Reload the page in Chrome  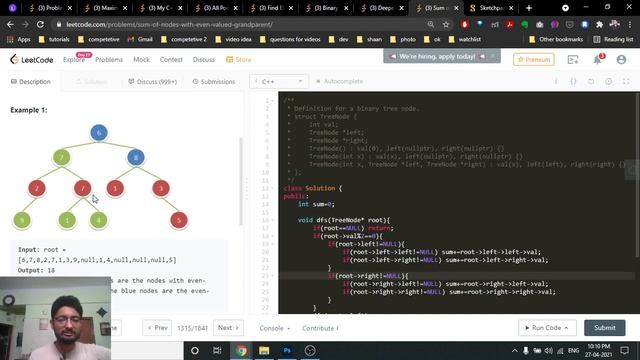point(40,24)
